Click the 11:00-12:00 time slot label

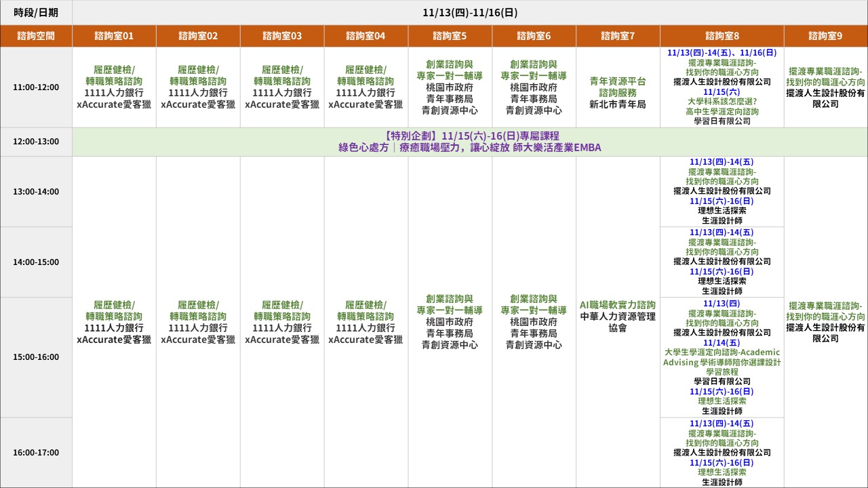36,87
